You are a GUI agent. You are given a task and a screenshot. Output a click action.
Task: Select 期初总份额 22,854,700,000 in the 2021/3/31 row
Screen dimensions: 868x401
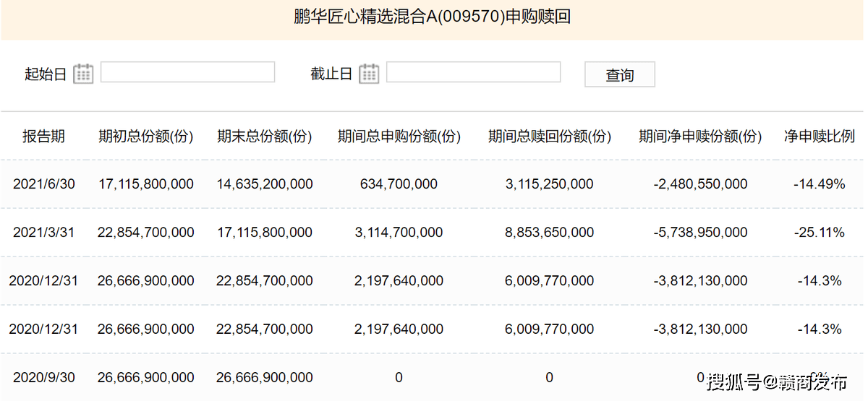point(146,233)
